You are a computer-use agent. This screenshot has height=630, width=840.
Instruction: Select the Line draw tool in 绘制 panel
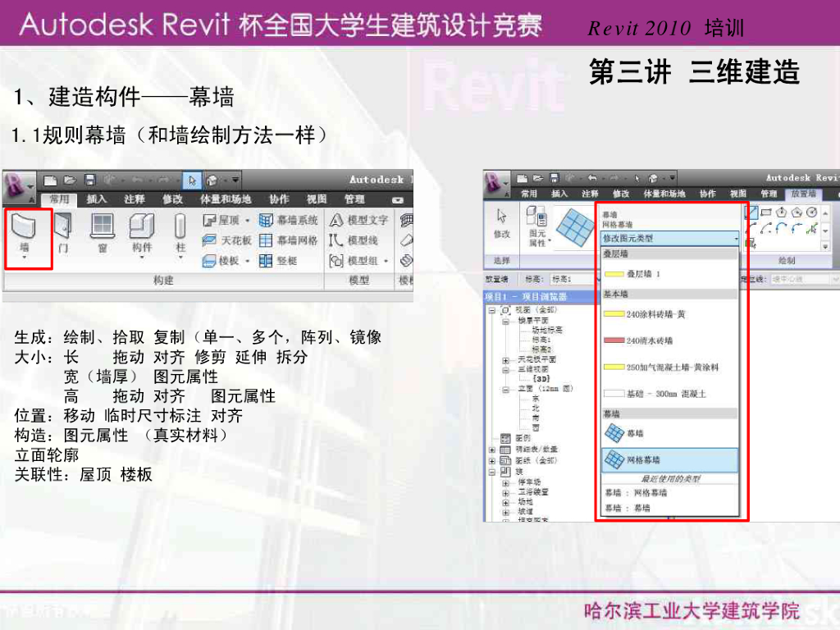tap(751, 212)
